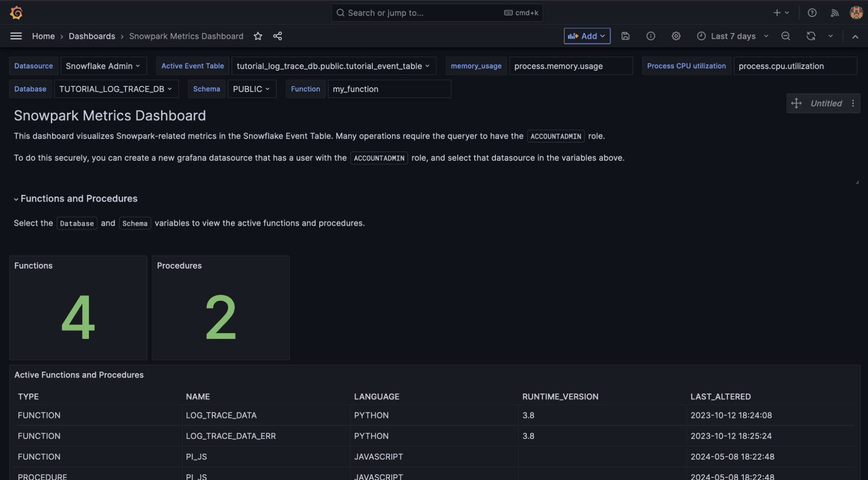Open the help menu icon

tap(812, 13)
